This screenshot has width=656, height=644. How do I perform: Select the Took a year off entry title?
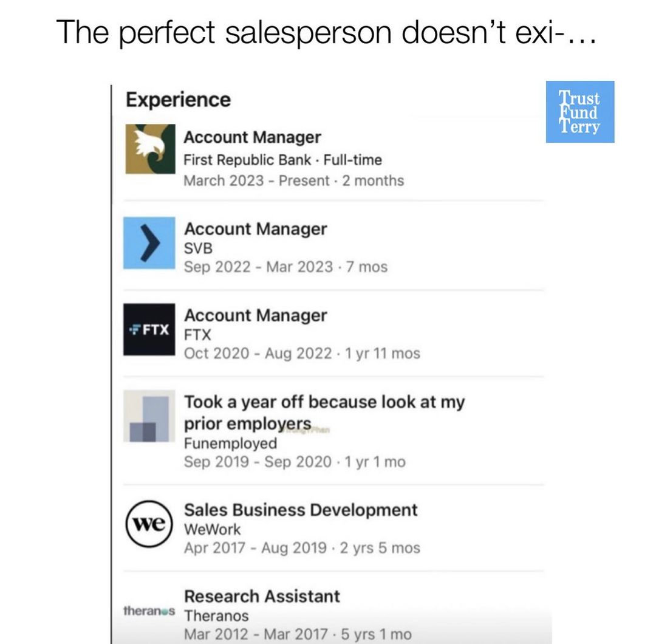(324, 413)
